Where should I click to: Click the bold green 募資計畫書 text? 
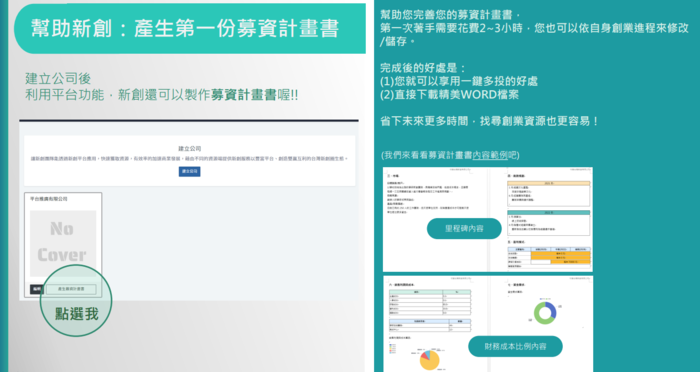coord(244,95)
